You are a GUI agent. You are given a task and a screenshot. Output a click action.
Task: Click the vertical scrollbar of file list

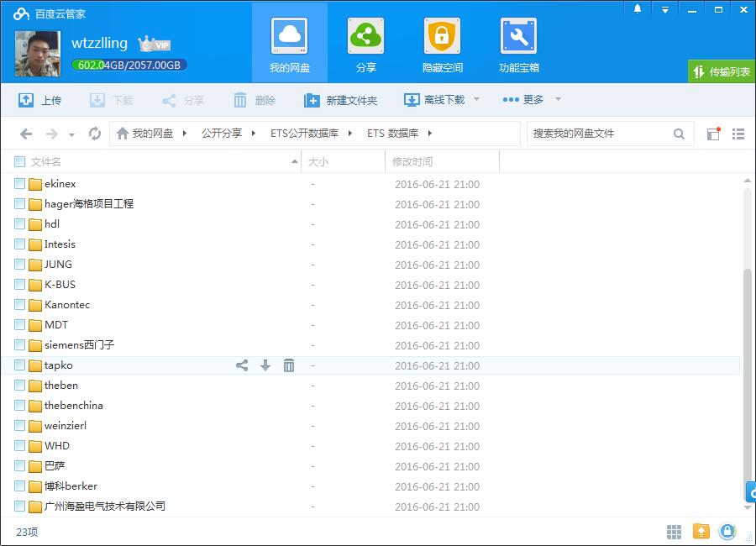748,378
